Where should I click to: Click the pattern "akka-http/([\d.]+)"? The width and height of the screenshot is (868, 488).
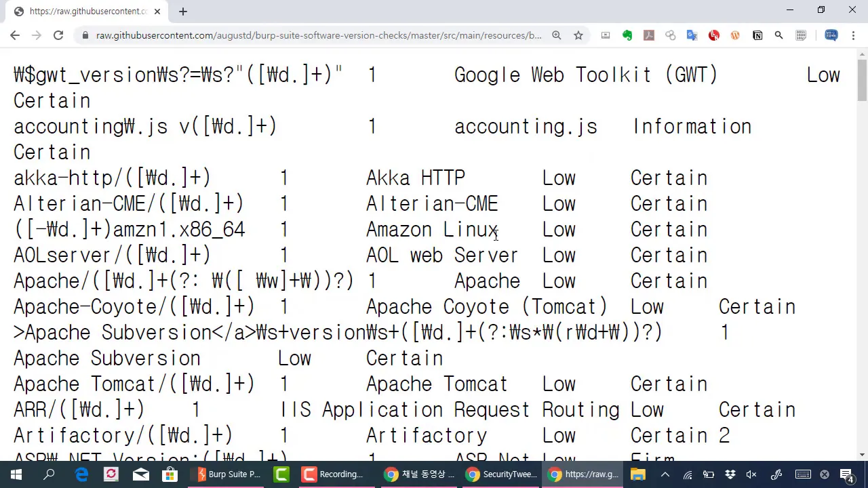point(113,178)
